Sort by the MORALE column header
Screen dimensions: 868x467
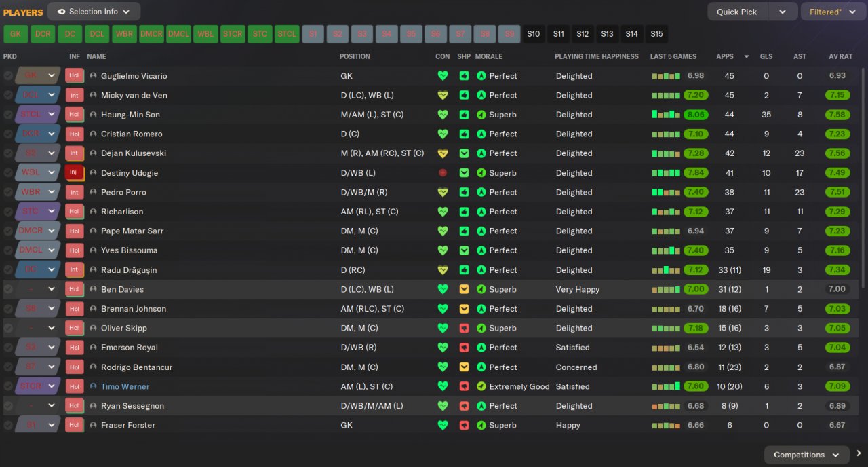489,56
